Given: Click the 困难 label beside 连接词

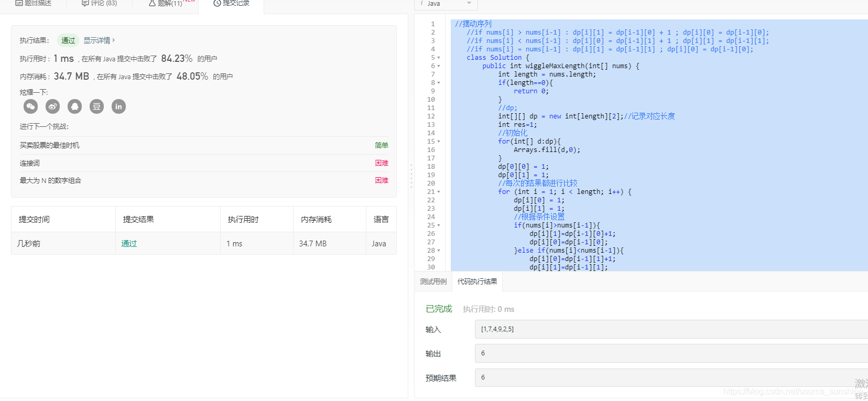Looking at the screenshot, I should [x=382, y=163].
